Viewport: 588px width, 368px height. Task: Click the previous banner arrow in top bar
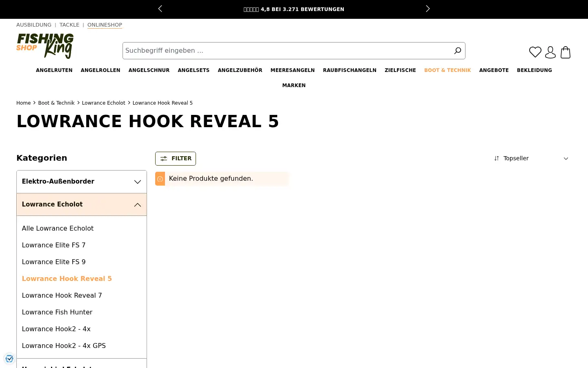(x=160, y=9)
